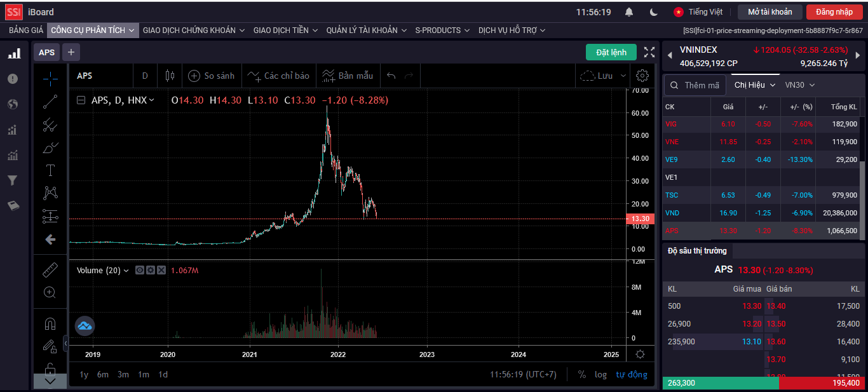Click the Đăng nhập login button
The image size is (868, 392).
pyautogui.click(x=834, y=12)
